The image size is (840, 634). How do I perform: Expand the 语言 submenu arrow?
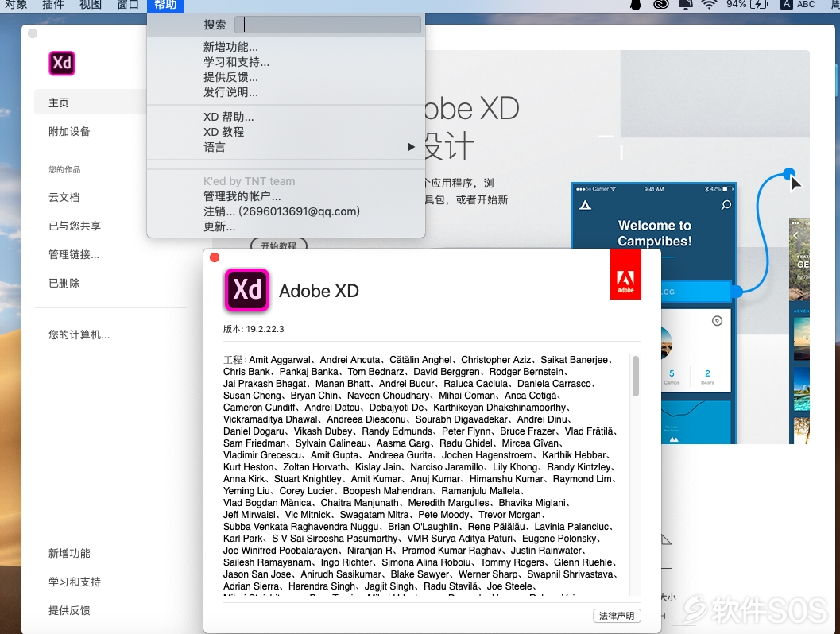[x=411, y=147]
